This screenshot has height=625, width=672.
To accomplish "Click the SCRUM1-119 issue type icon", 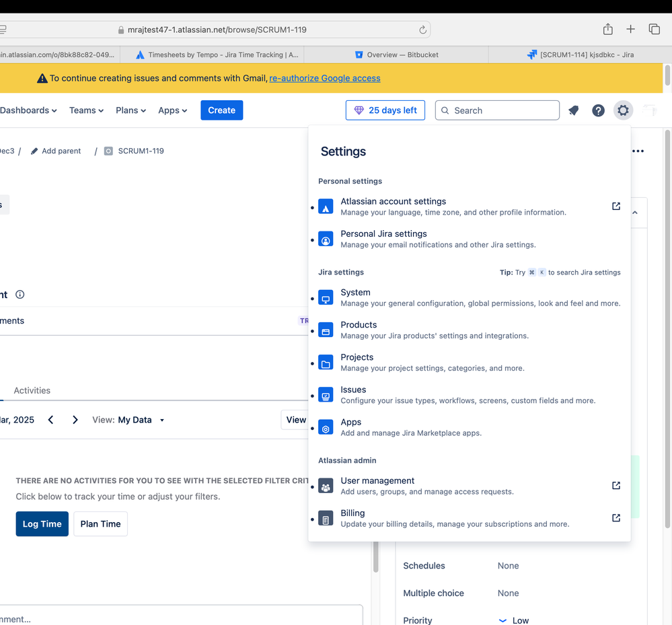I will 108,151.
